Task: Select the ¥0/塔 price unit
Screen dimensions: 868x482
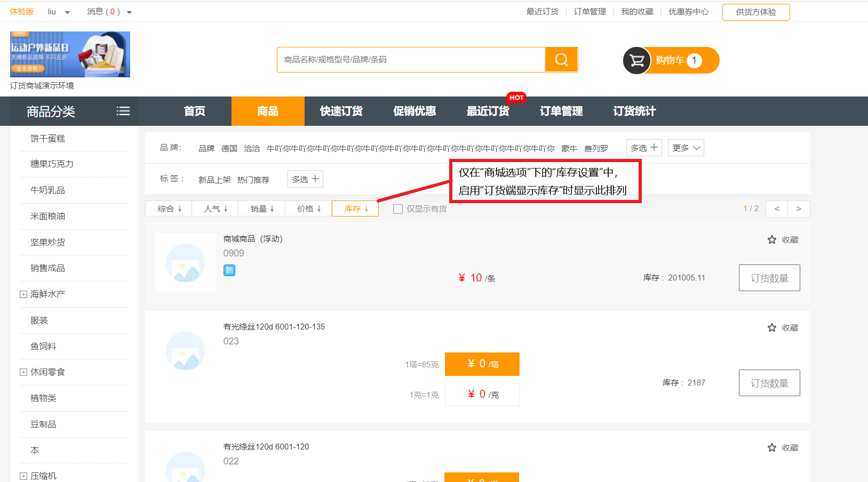Action: [482, 364]
